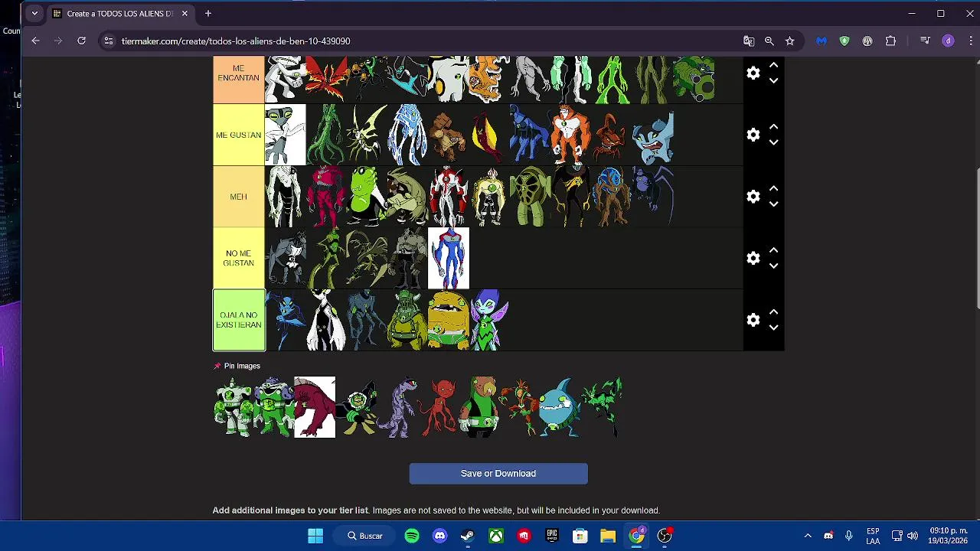The image size is (980, 551).
Task: Open volume control in system tray
Action: pyautogui.click(x=912, y=536)
